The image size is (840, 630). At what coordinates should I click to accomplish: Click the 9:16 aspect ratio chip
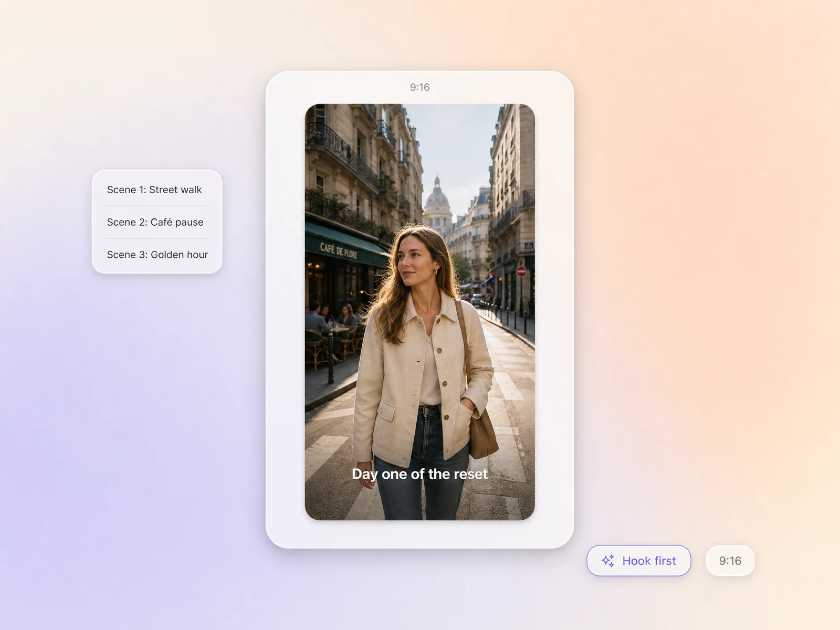[730, 561]
